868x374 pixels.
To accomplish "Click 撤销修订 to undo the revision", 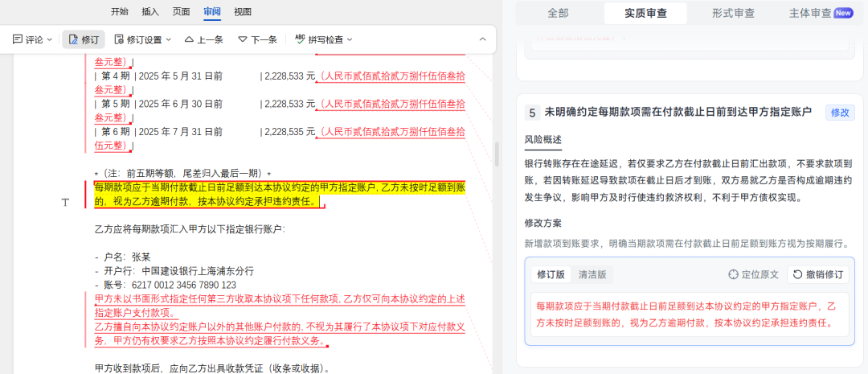I will pyautogui.click(x=818, y=274).
